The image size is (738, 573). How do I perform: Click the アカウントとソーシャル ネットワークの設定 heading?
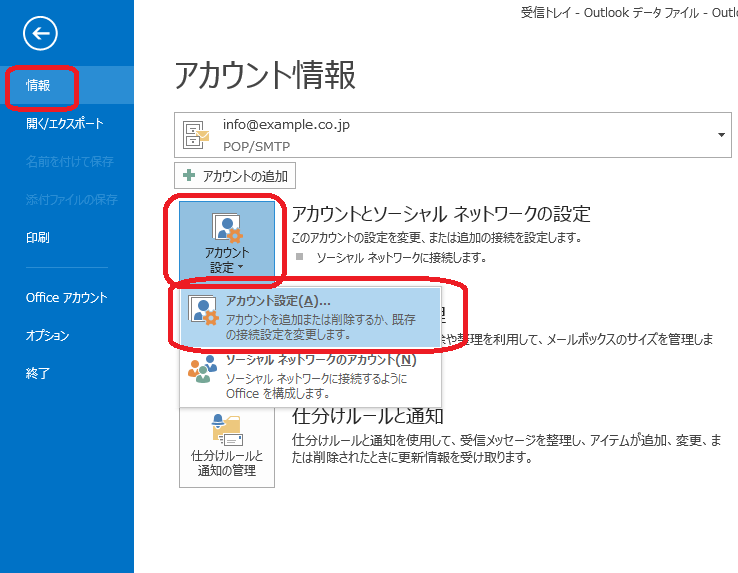pos(441,214)
